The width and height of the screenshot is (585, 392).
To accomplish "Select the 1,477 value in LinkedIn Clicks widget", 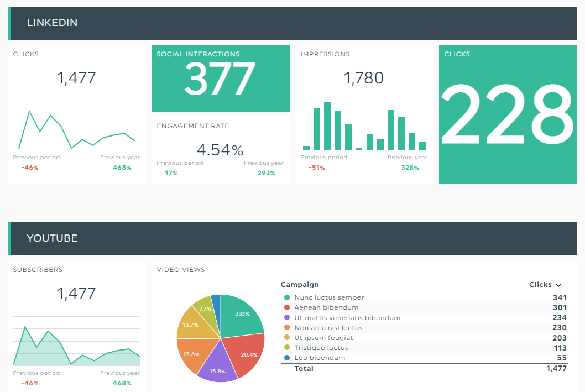I will (x=76, y=79).
